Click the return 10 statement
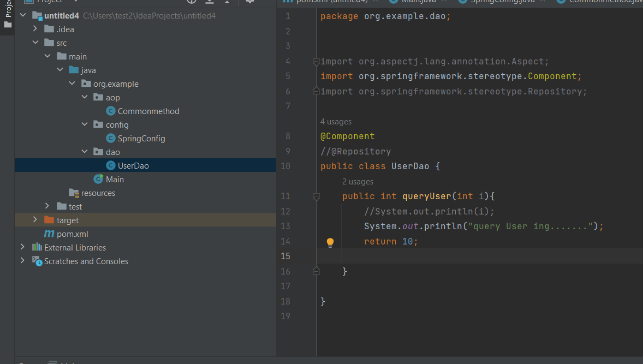 pyautogui.click(x=391, y=241)
